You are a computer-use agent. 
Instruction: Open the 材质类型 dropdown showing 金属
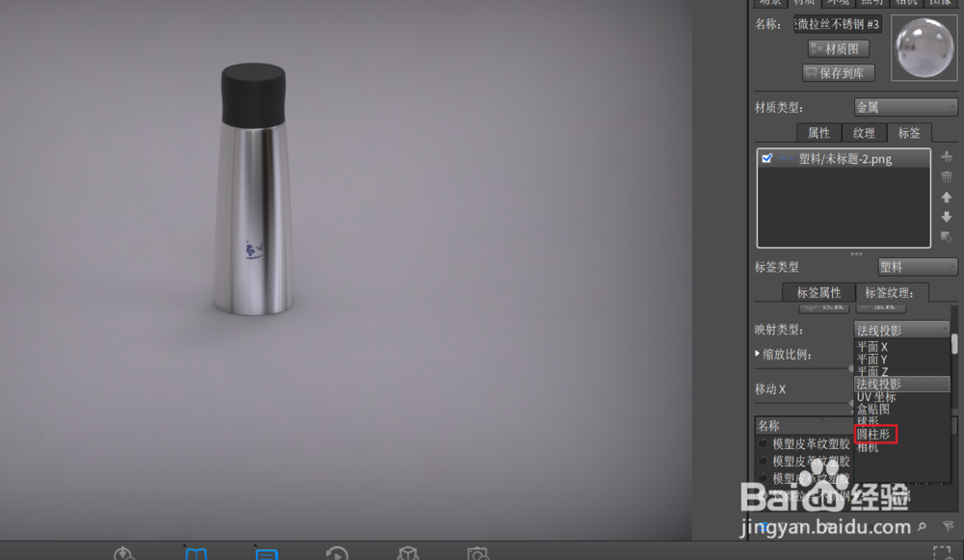pyautogui.click(x=905, y=107)
